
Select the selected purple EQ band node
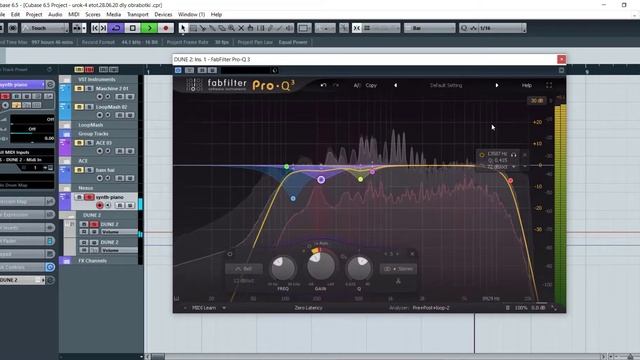[x=321, y=180]
